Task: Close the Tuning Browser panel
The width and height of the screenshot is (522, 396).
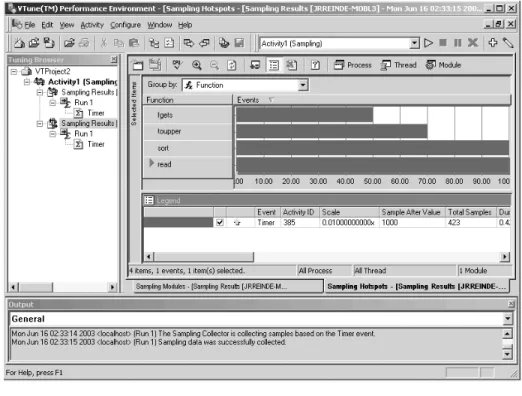Action: coord(114,59)
